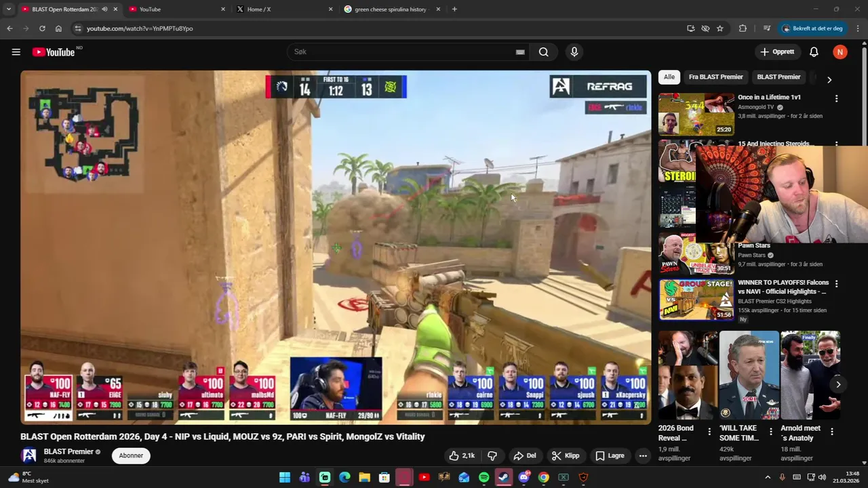Show hidden system tray icons
The height and width of the screenshot is (488, 868).
pos(768,477)
